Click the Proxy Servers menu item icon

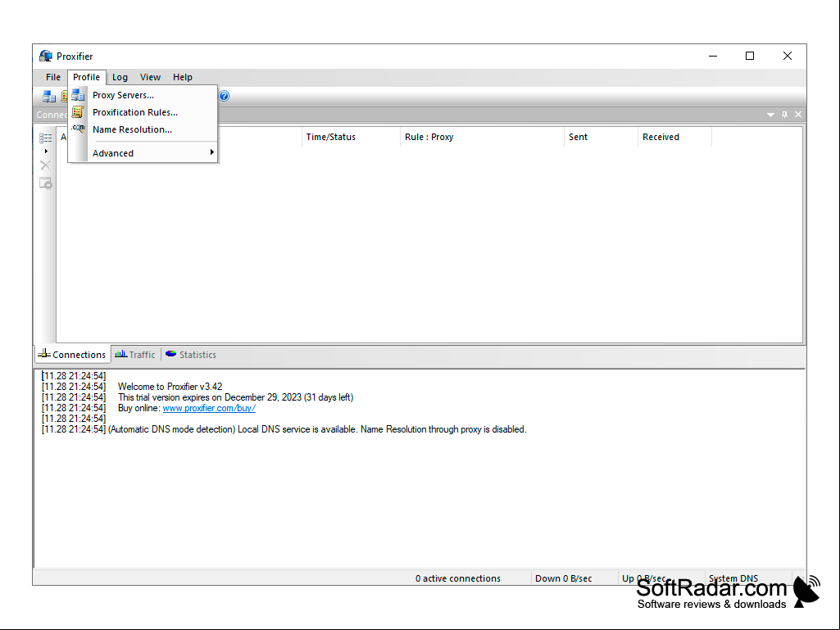78,95
